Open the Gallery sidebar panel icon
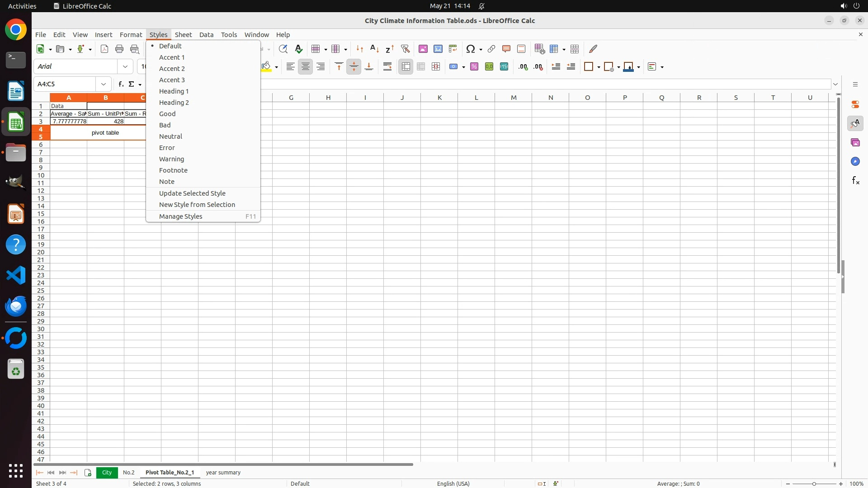 tap(855, 142)
